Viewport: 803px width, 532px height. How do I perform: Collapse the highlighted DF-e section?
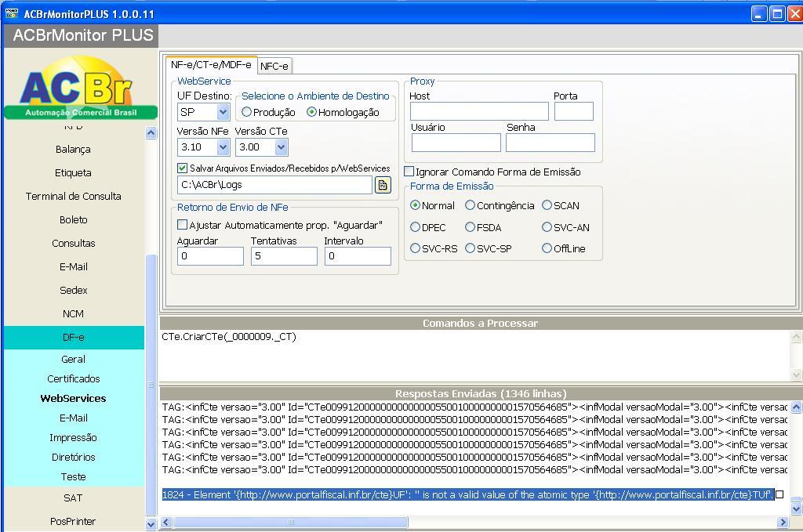tap(73, 338)
